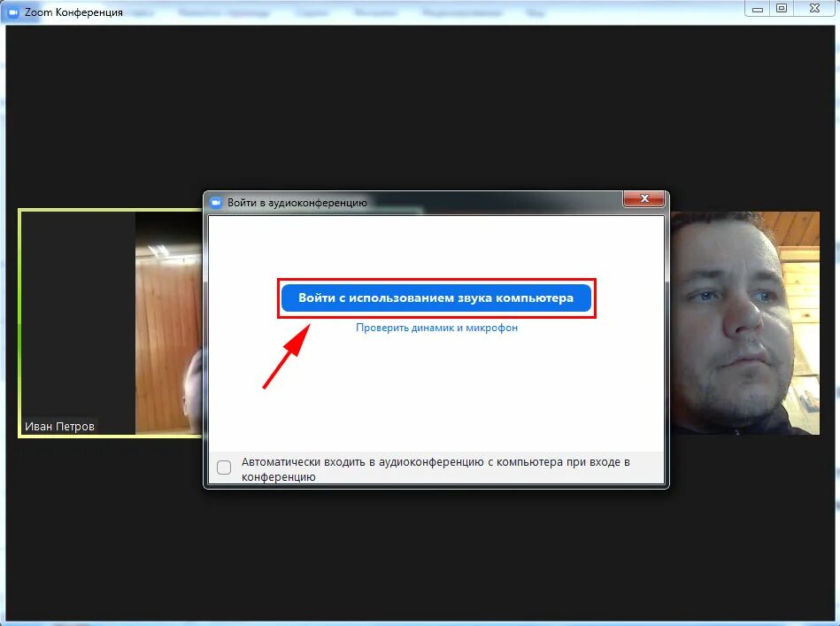The height and width of the screenshot is (626, 840).
Task: Maximize the Zoom Конференция window
Action: (x=782, y=9)
